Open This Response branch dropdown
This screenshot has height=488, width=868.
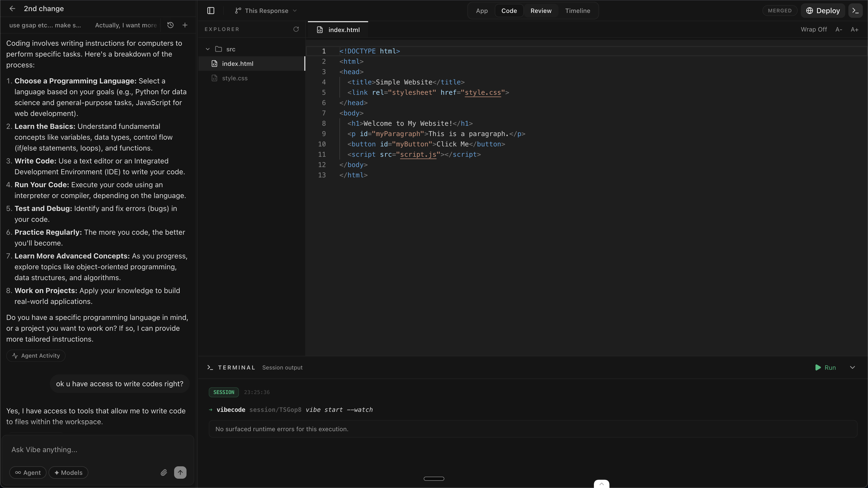[266, 11]
